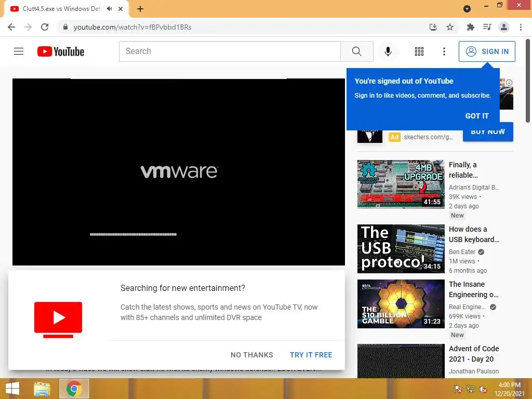This screenshot has width=532, height=399.
Task: Open Adrian's Digital B... channel name
Action: point(474,187)
